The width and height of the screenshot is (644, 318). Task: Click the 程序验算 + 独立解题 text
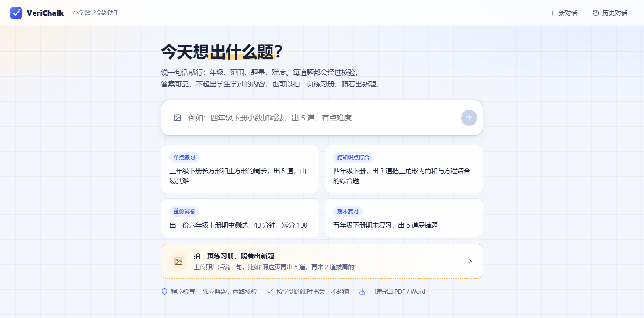click(214, 292)
